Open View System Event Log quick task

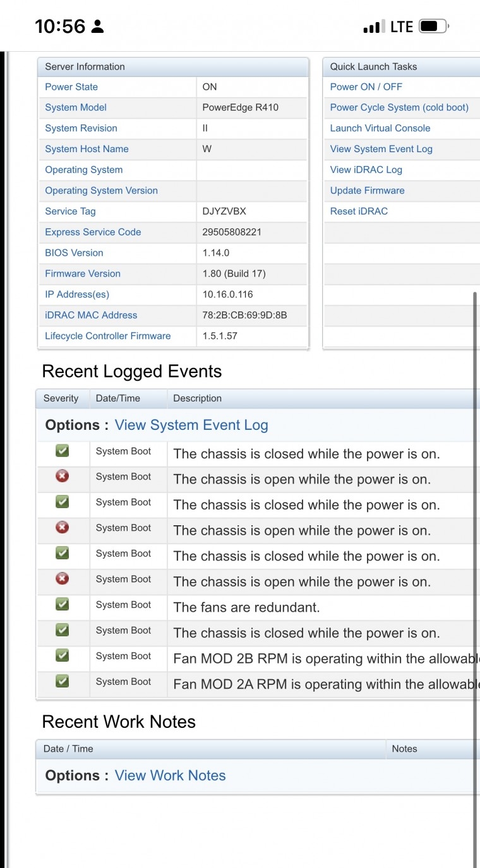pos(381,149)
